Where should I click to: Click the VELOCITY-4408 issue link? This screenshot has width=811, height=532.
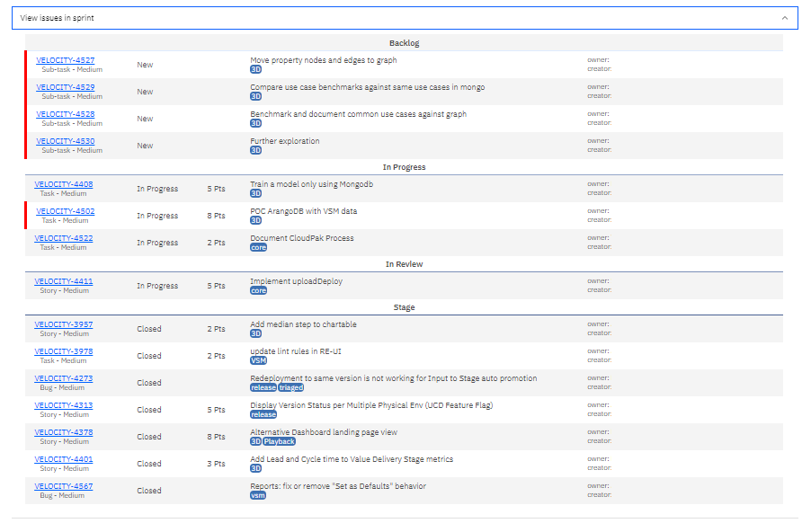63,184
